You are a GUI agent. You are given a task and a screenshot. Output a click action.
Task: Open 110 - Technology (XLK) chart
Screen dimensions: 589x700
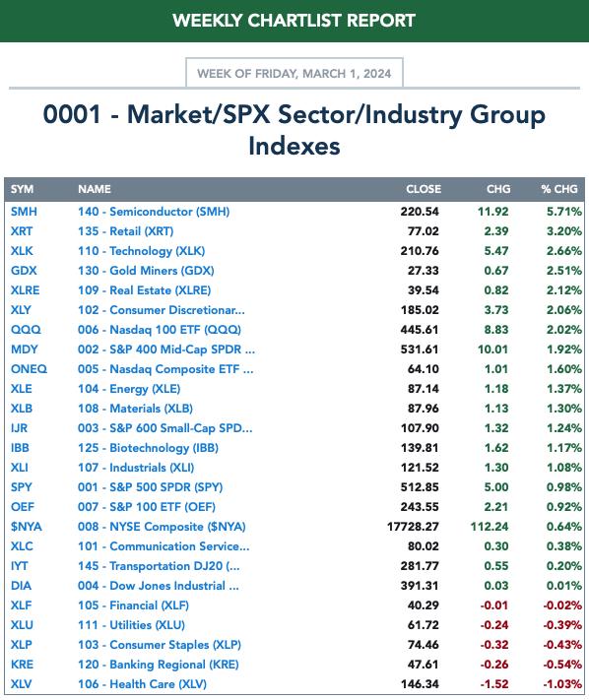point(141,251)
